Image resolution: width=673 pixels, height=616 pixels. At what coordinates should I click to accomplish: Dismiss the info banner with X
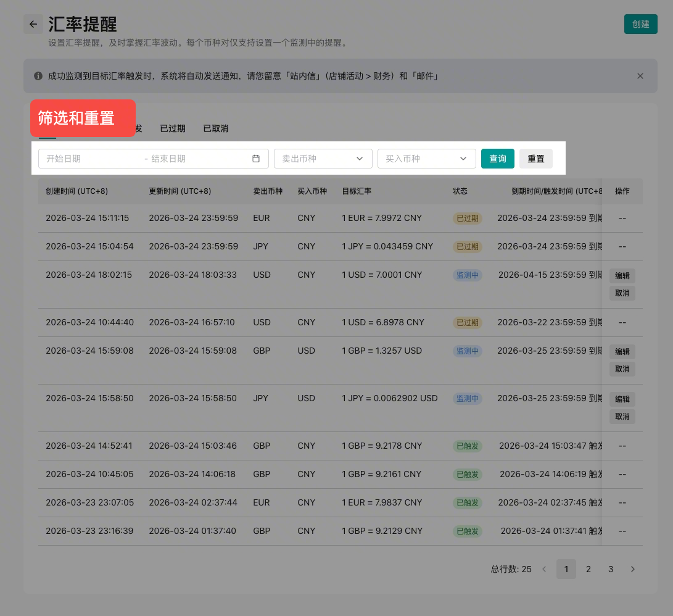(640, 76)
